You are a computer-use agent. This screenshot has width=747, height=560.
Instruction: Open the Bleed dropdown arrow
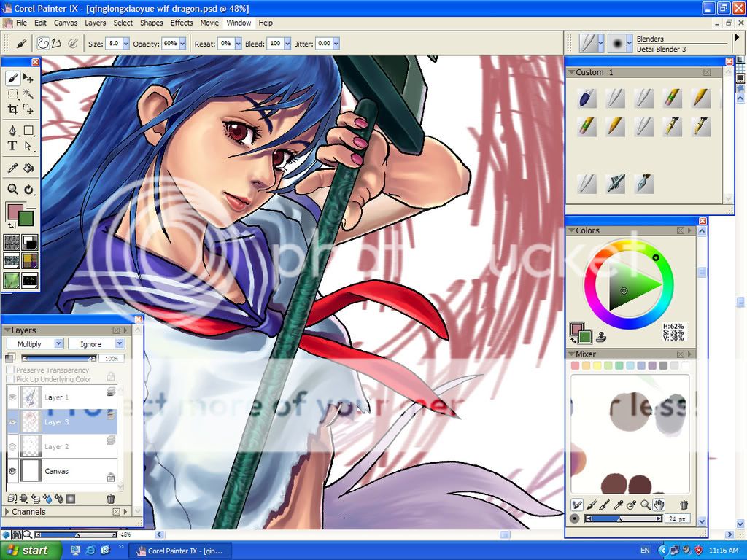pos(287,44)
